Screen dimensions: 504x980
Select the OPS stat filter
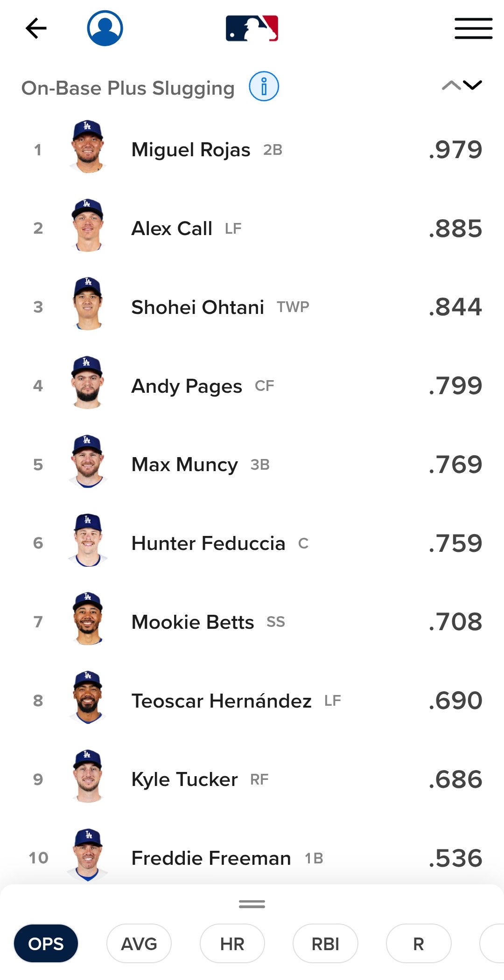coord(46,944)
